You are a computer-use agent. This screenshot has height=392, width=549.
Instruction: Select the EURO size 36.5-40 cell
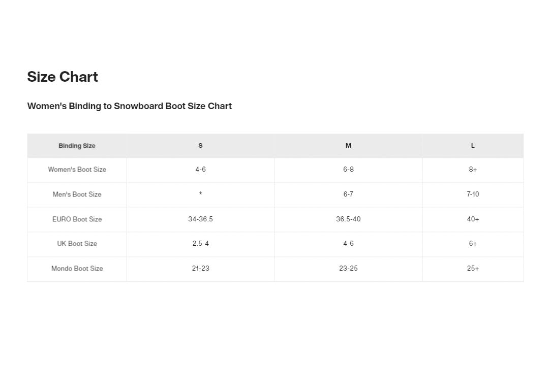click(348, 219)
